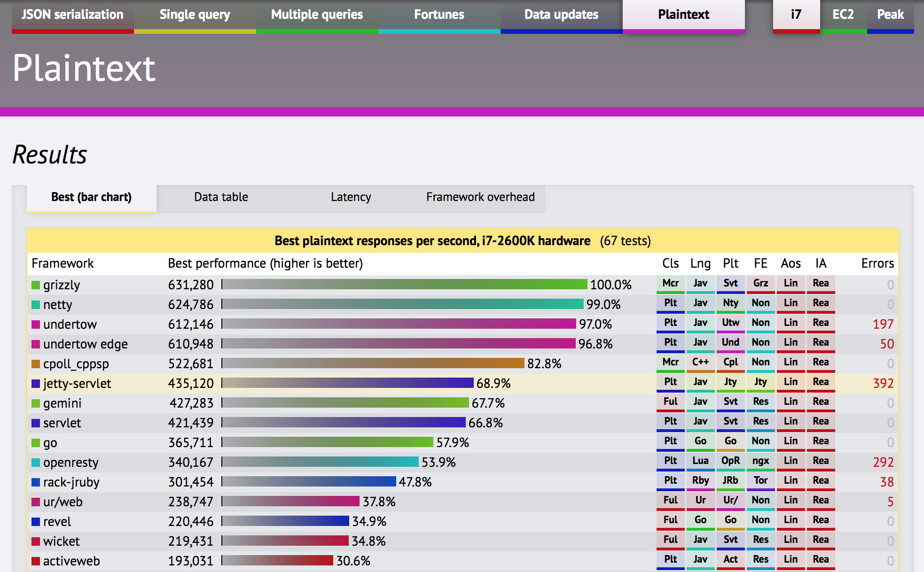
Task: Switch to the JSON serialization tab
Action: [x=72, y=15]
